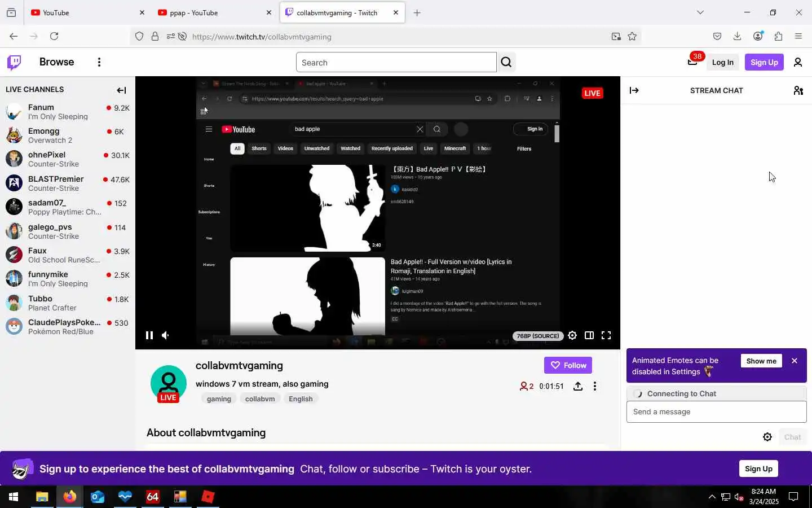The height and width of the screenshot is (508, 812).
Task: Open Firefox recent browsing view icon
Action: [x=11, y=12]
